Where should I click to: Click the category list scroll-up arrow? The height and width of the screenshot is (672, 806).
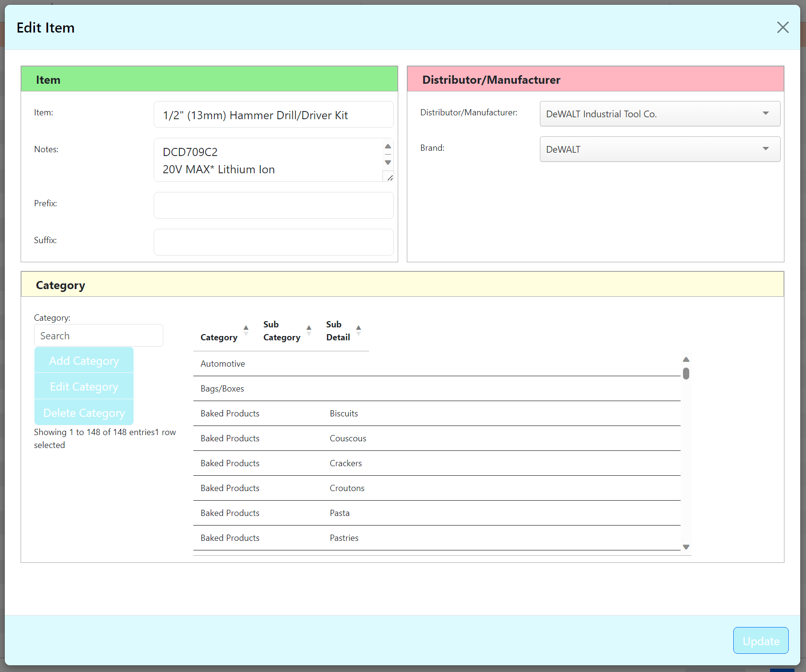pos(686,359)
